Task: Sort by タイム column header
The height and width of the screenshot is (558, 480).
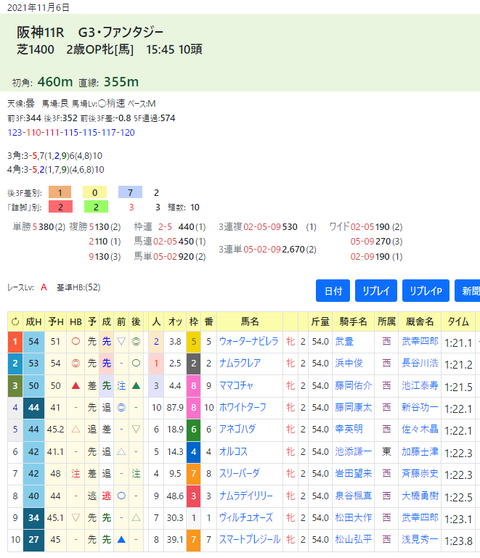Action: click(458, 322)
